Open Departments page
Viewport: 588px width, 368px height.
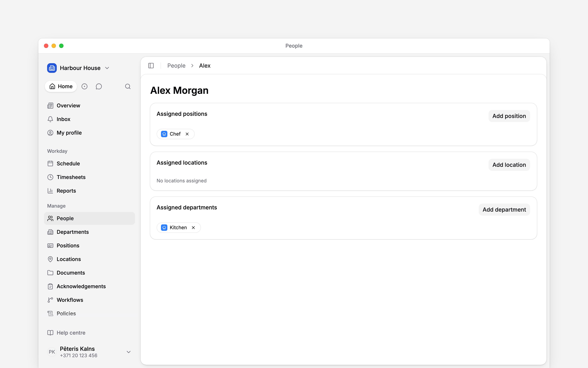coord(89,232)
